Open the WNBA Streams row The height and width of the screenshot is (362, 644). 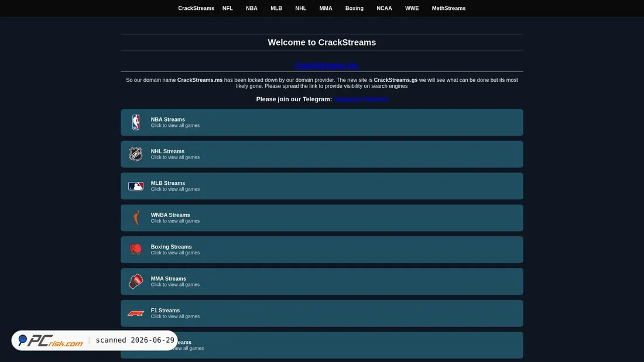(x=322, y=218)
